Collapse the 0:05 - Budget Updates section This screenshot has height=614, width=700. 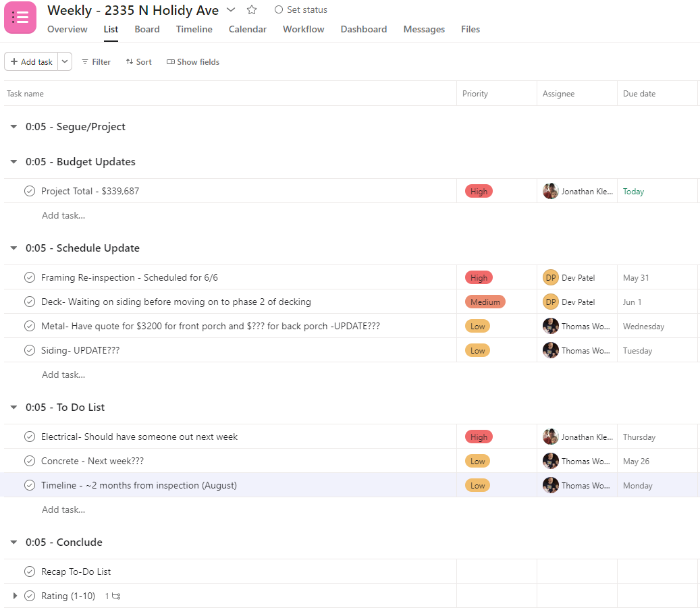coord(14,161)
